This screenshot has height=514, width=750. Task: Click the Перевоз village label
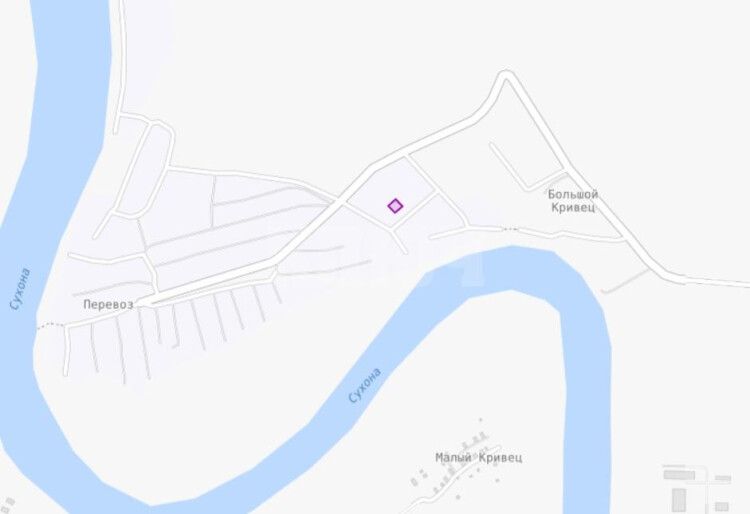(x=108, y=305)
